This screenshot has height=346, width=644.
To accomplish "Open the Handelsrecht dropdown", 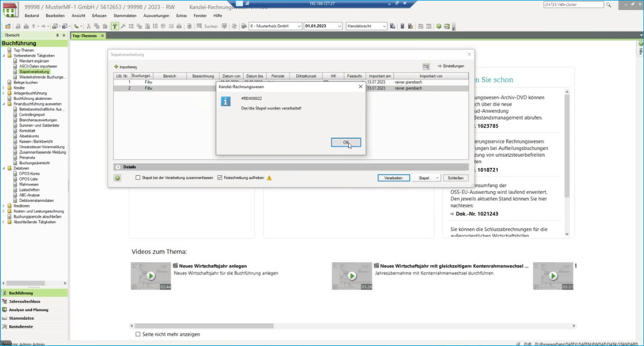I will pyautogui.click(x=384, y=26).
